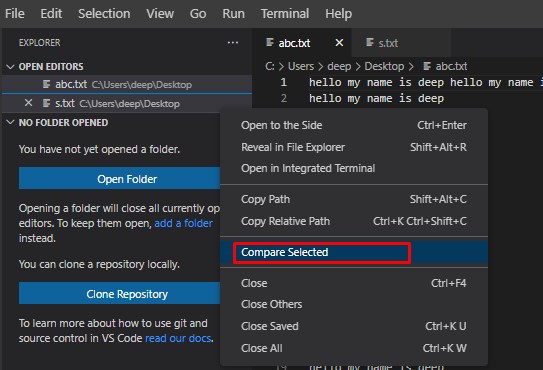Click the first line of editor text

coord(426,82)
